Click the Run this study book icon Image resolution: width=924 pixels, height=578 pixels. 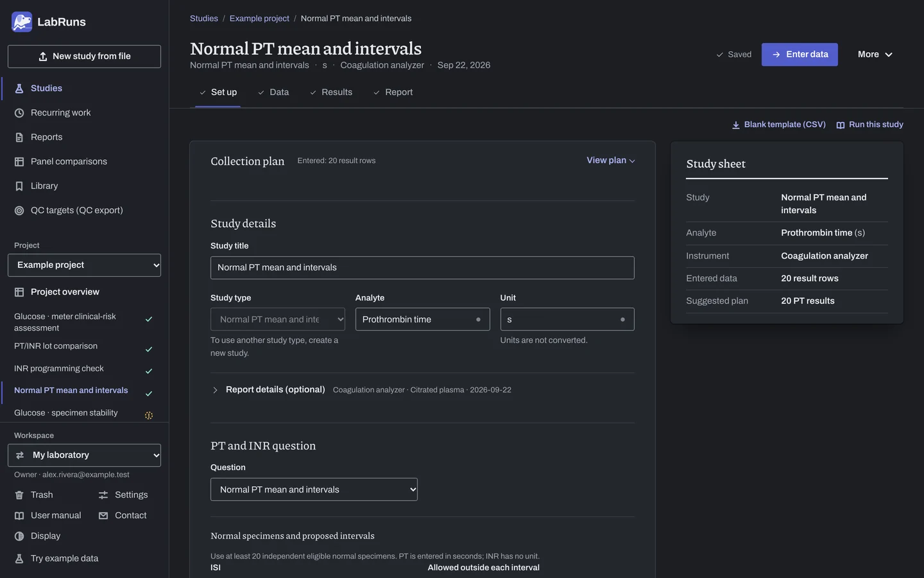coord(841,125)
